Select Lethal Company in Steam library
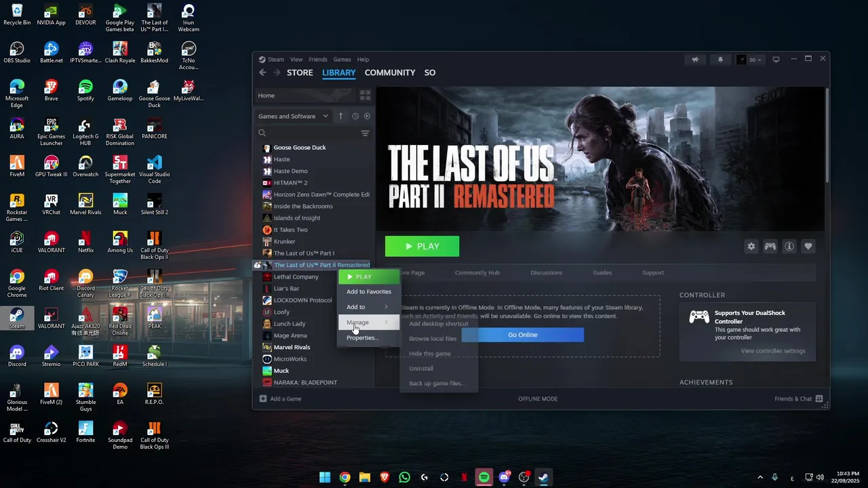The image size is (868, 488). pos(296,277)
